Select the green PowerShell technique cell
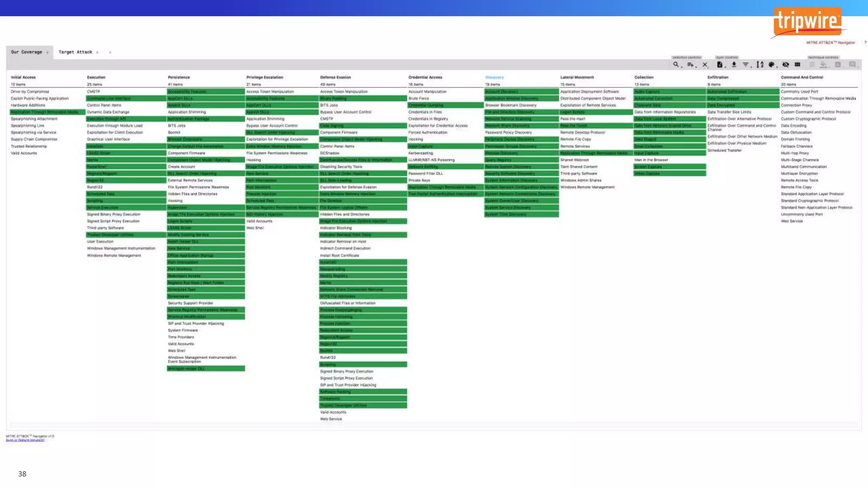 click(125, 167)
